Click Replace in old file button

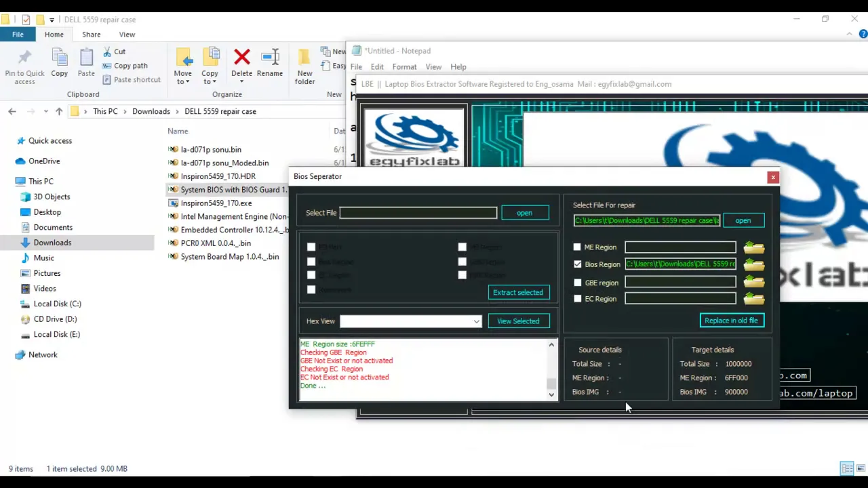click(731, 321)
